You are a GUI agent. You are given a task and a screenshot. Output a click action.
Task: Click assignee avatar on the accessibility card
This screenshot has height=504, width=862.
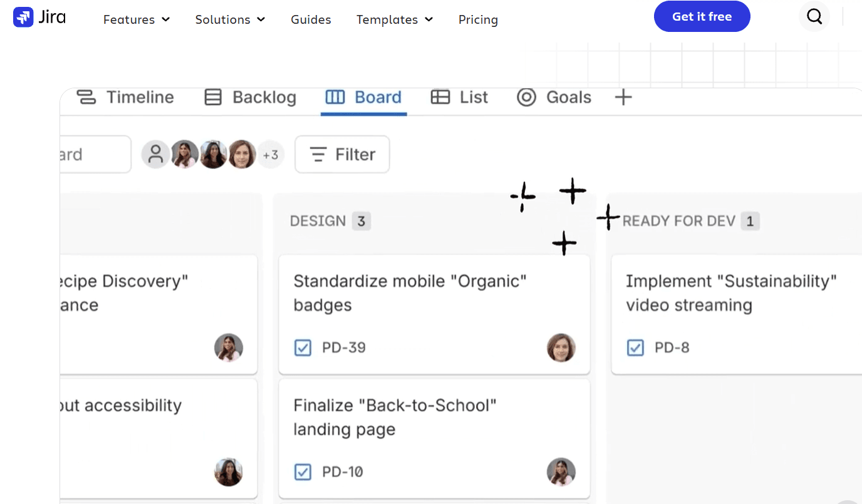point(229,471)
